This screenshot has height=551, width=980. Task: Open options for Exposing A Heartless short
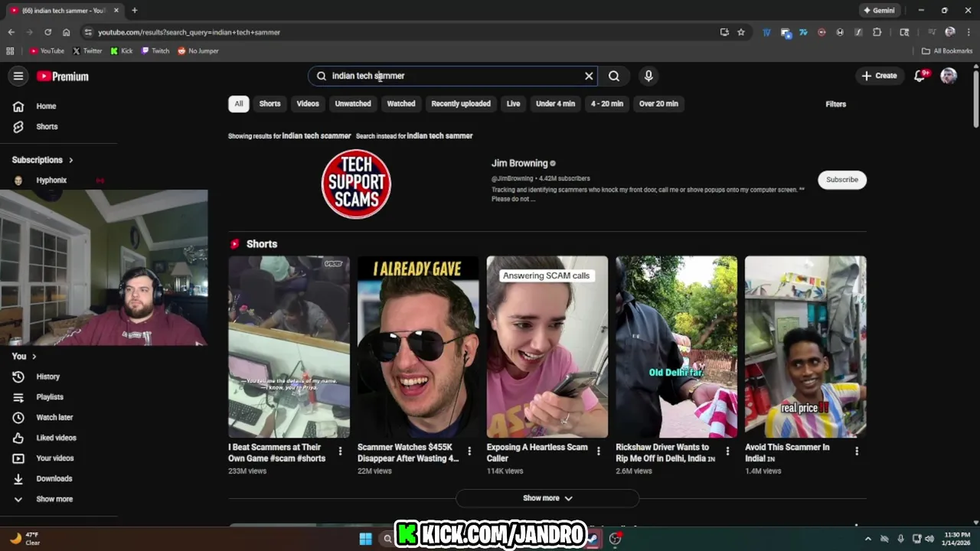pos(599,452)
